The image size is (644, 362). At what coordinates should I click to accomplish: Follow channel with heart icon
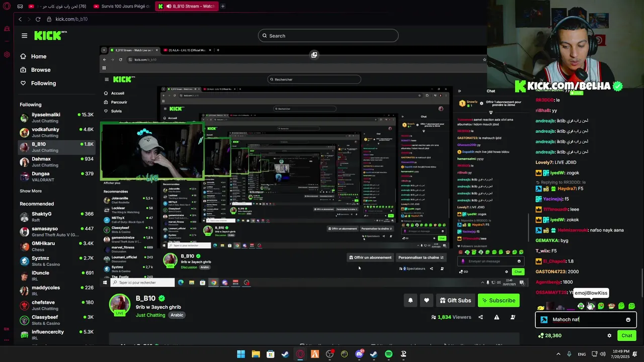(x=427, y=300)
